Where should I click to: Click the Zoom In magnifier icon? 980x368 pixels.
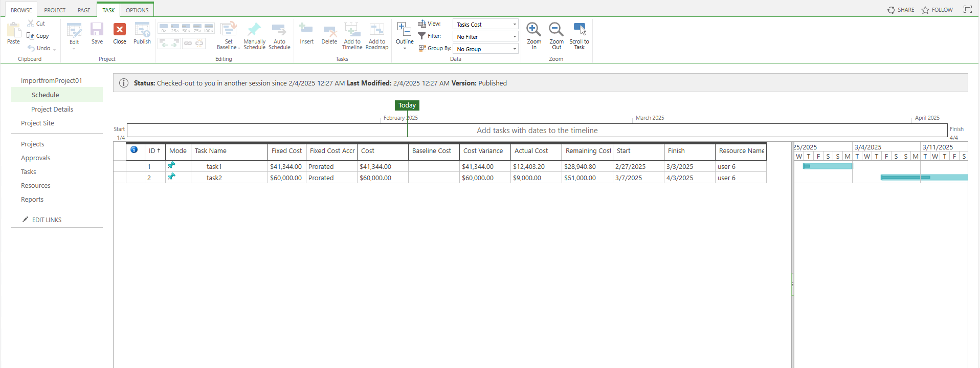coord(533,29)
